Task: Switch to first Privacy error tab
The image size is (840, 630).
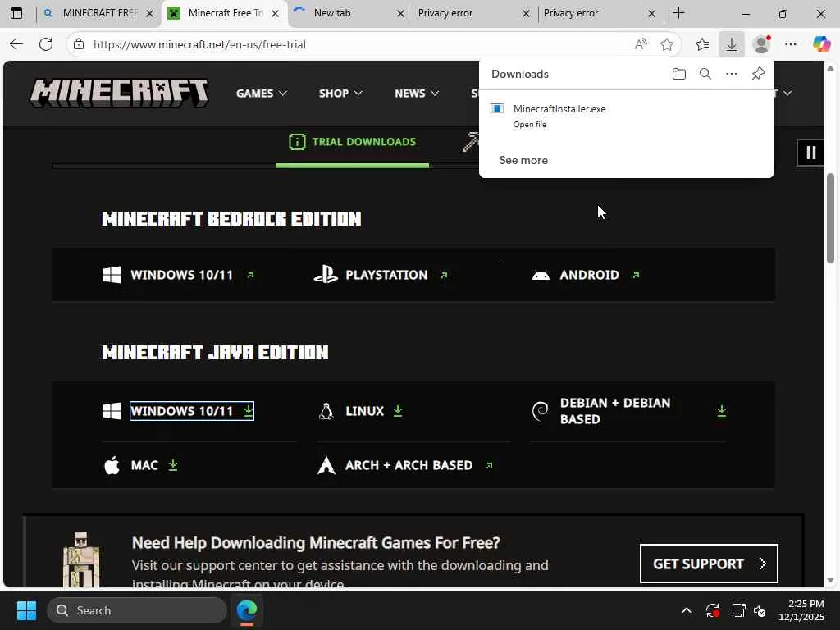Action: (x=475, y=13)
